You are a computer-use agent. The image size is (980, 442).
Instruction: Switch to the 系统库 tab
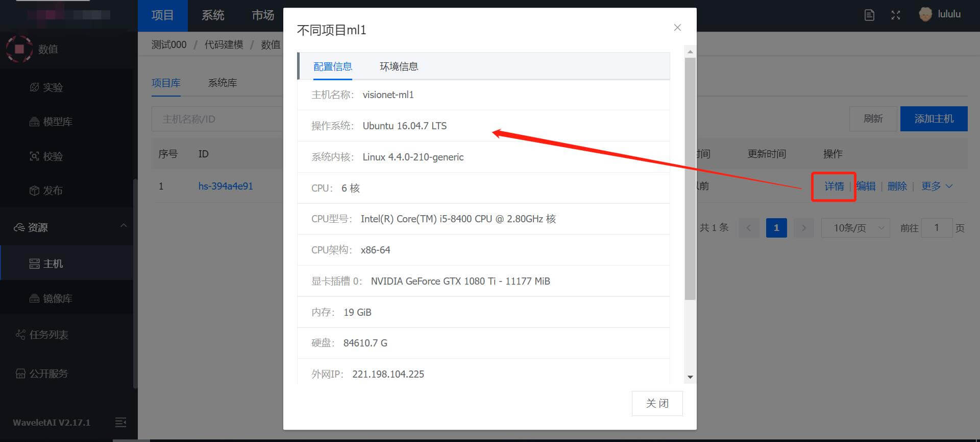click(222, 83)
